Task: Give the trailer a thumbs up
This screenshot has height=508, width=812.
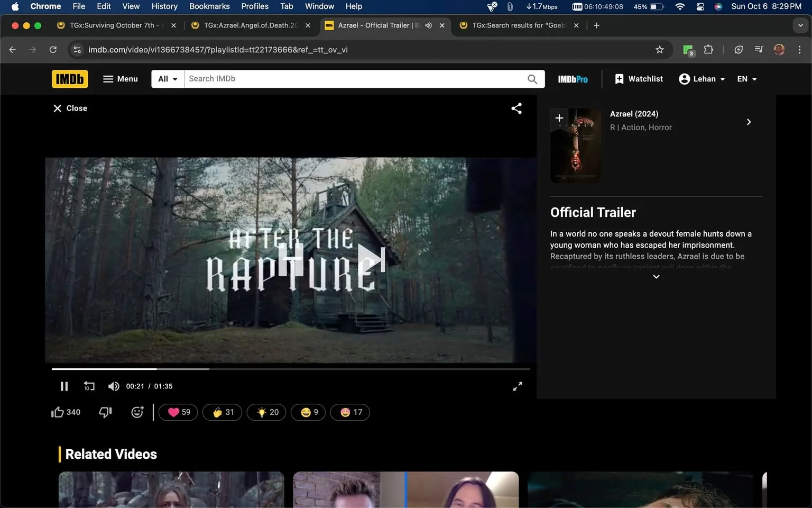Action: click(59, 412)
